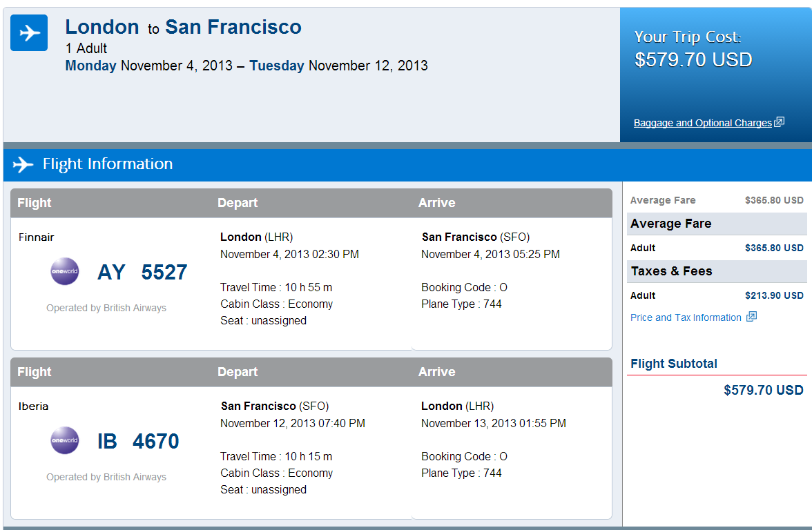Click the $579.70 USD flight subtotal value
The image size is (812, 530).
click(763, 390)
